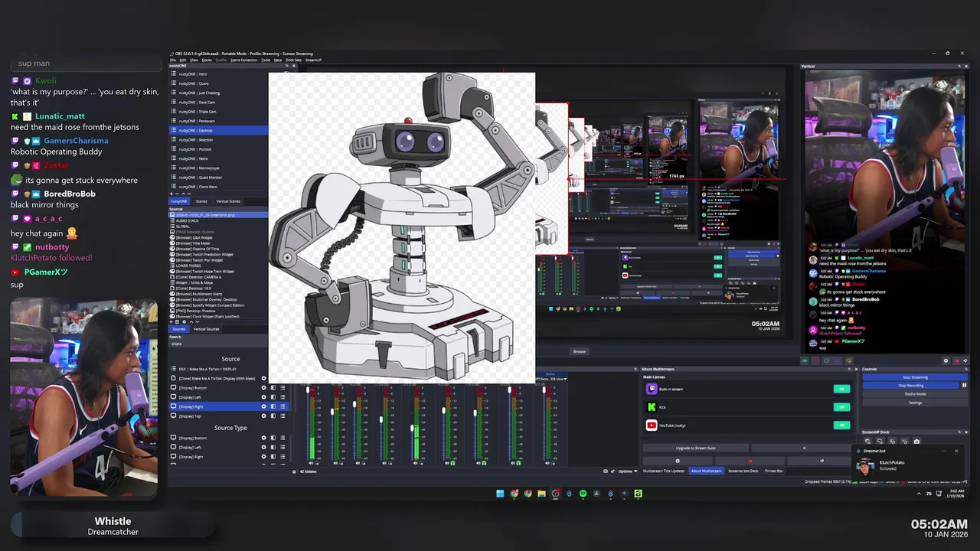Viewport: 980px width, 551px height.
Task: Select the nuttyONE | Intro scene
Action: tap(218, 74)
